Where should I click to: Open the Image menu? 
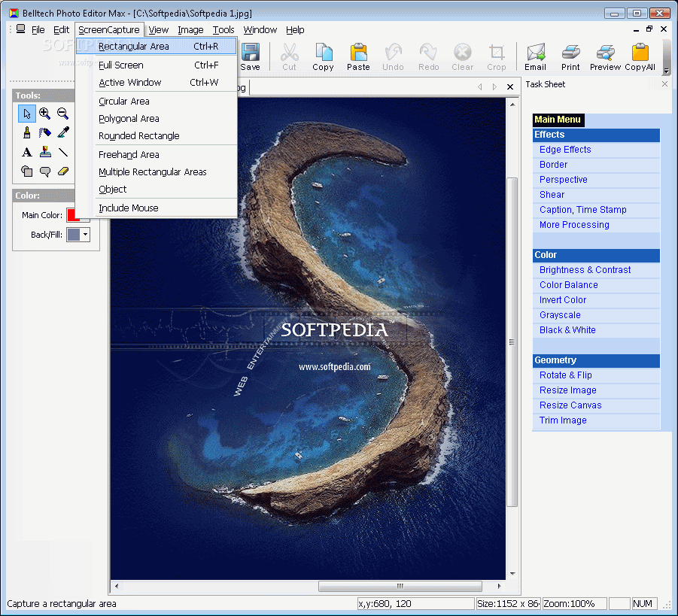(190, 30)
